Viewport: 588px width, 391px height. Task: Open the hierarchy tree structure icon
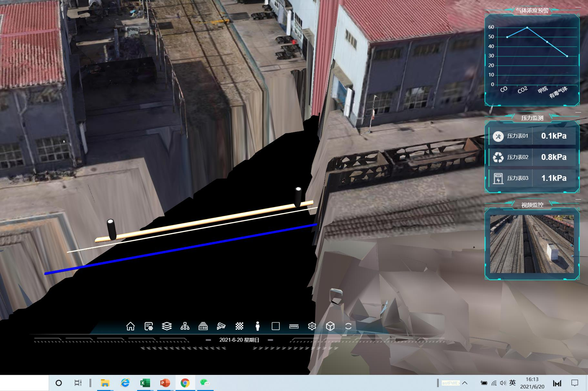tap(185, 326)
